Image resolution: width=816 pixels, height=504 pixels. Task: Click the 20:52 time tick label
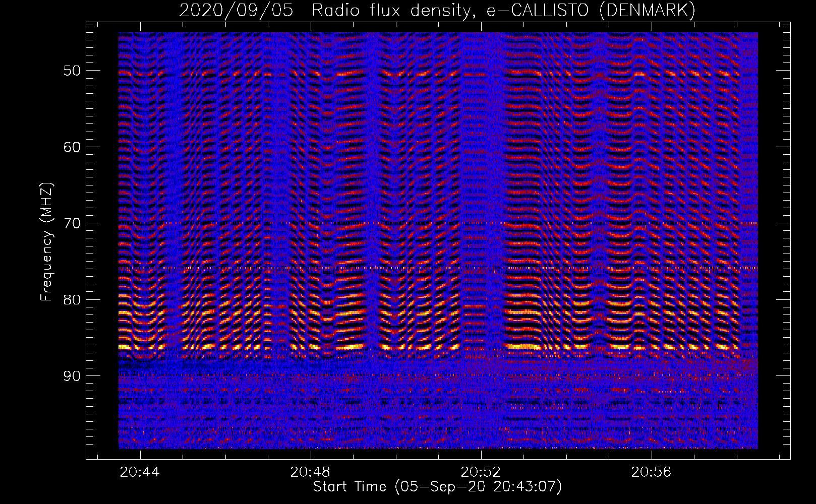point(481,472)
